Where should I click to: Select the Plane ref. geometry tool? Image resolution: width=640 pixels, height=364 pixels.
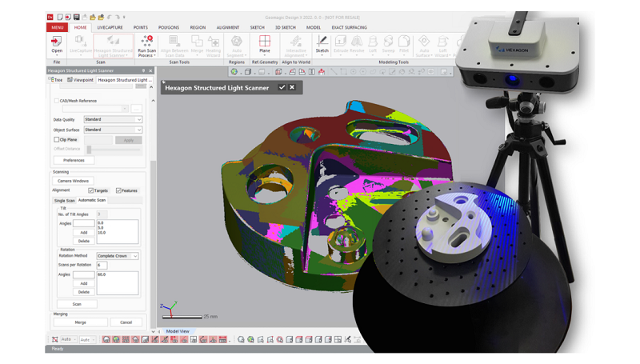click(265, 44)
